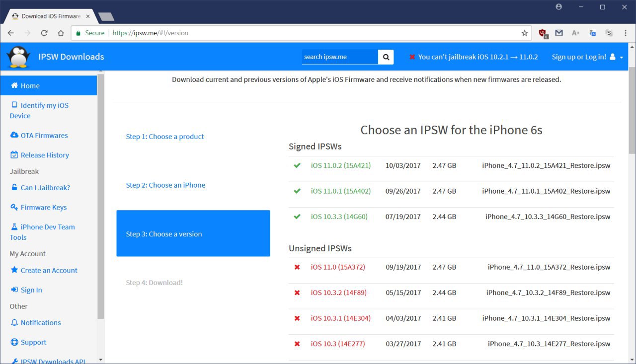The image size is (636, 364).
Task: Click the IPSW Downloads title
Action: pos(71,57)
